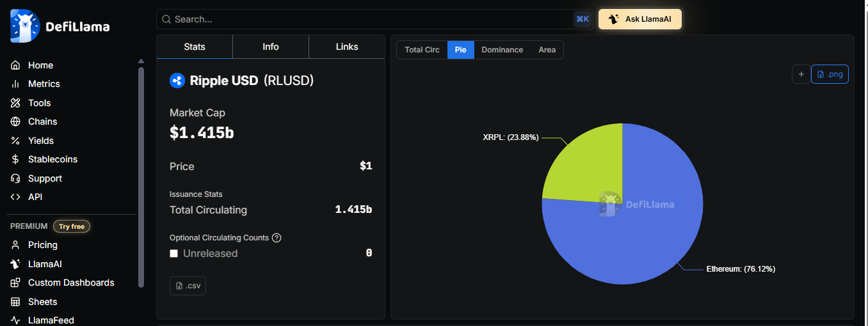868x326 pixels.
Task: Open the Home page link
Action: (40, 65)
